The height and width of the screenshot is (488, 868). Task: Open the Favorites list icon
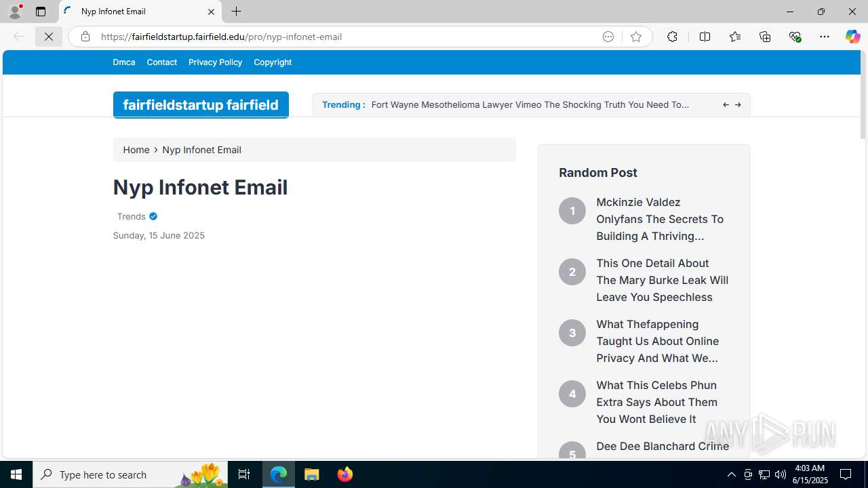[735, 37]
